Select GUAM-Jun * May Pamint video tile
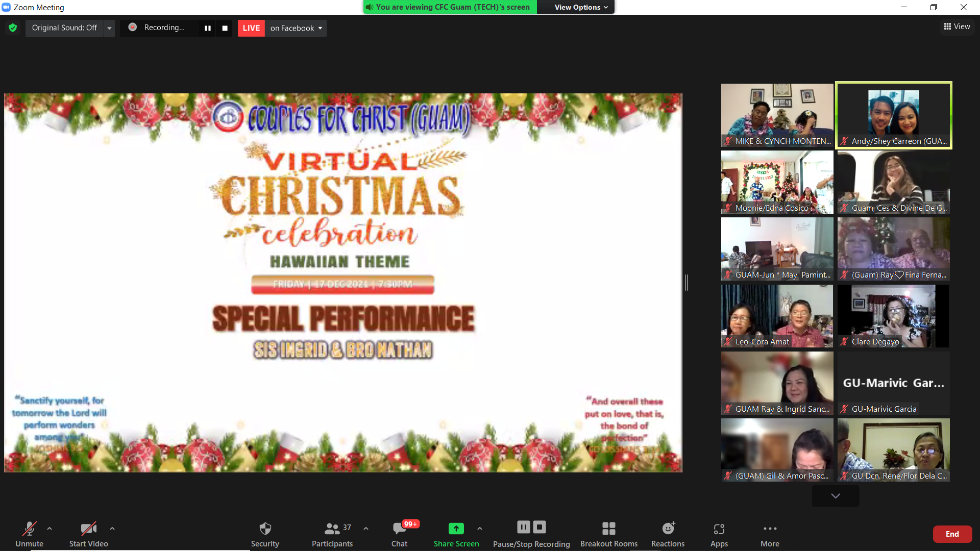The image size is (980, 551). [x=777, y=249]
